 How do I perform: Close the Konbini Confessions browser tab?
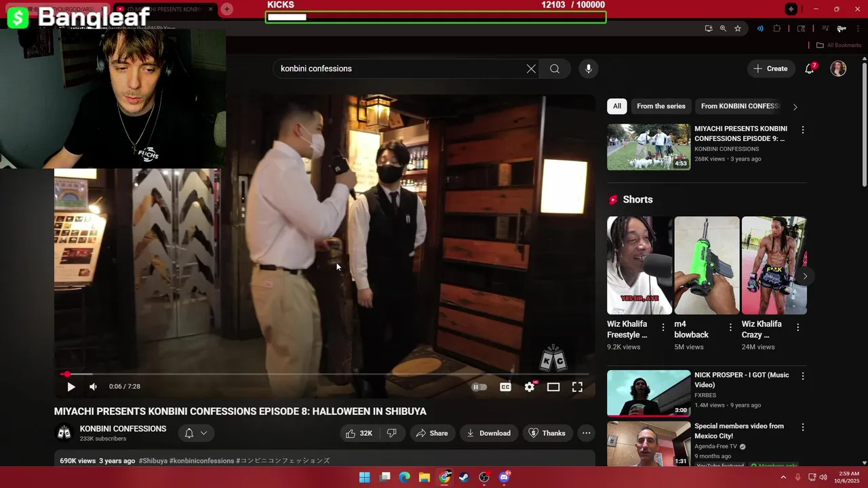pos(210,9)
